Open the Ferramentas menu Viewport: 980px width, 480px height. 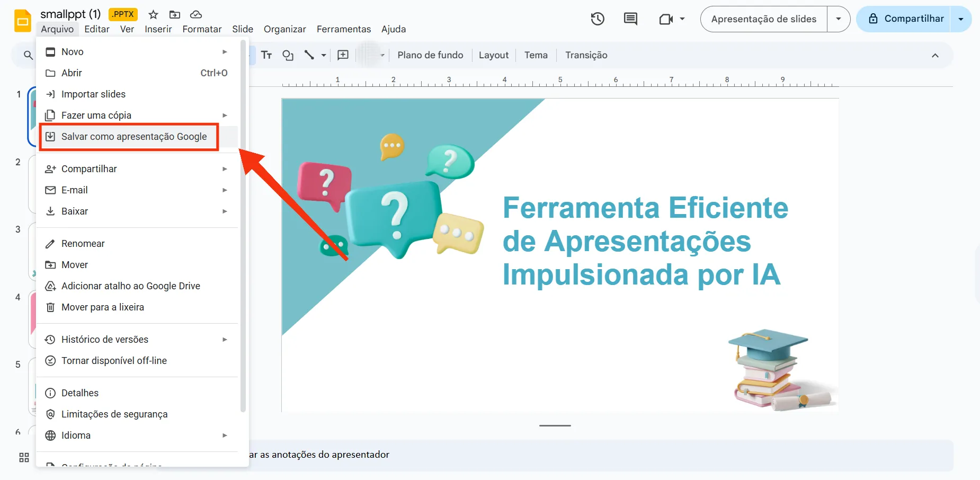(343, 29)
